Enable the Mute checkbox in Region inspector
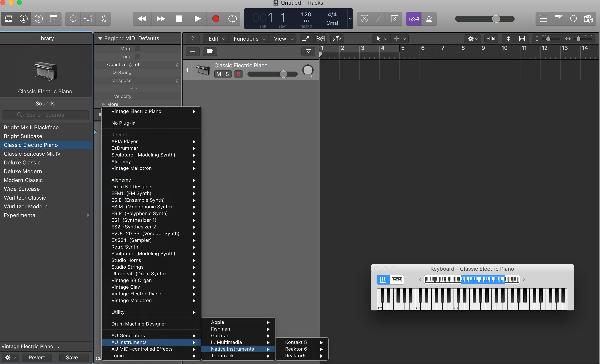 138,49
